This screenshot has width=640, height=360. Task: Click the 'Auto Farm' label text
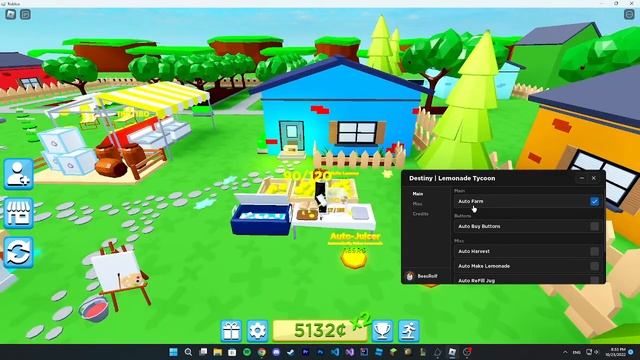pos(471,201)
